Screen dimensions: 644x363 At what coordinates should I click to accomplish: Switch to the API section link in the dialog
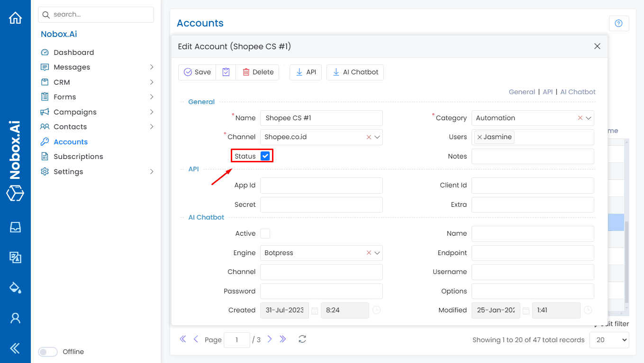548,91
